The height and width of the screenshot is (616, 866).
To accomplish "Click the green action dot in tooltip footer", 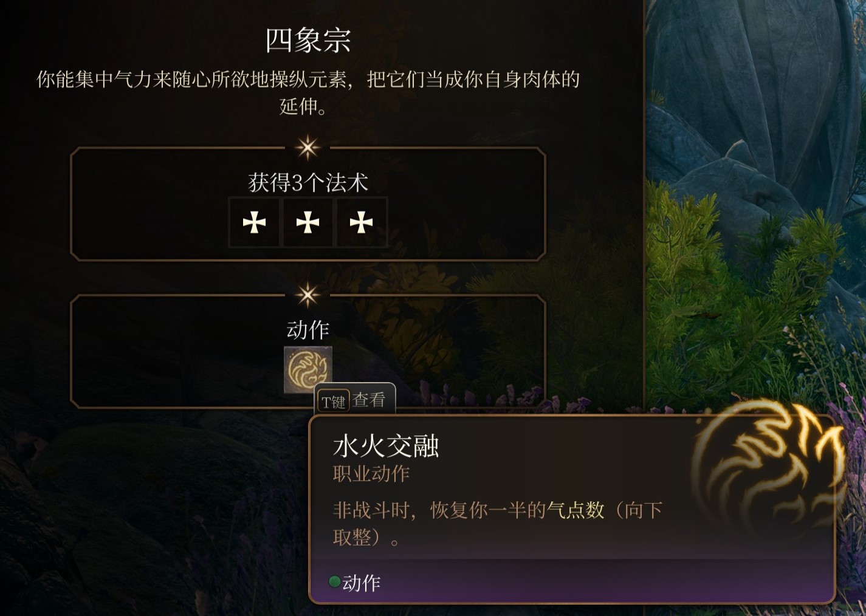I will coord(334,582).
